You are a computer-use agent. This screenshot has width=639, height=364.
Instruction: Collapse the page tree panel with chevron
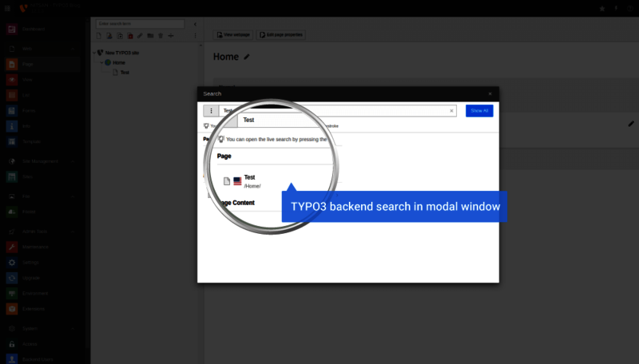tap(195, 24)
